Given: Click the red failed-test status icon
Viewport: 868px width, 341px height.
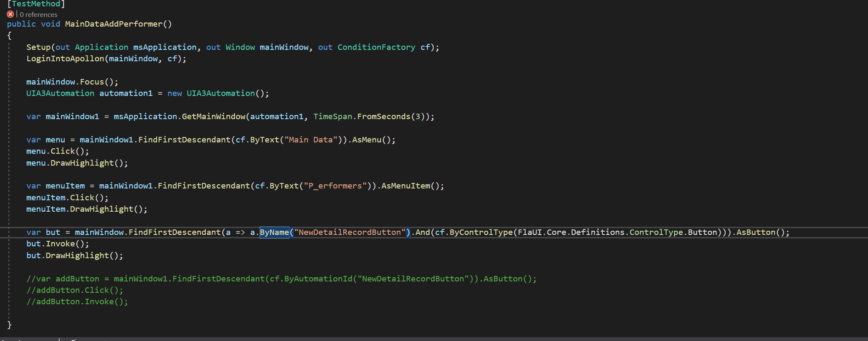Looking at the screenshot, I should pos(11,14).
